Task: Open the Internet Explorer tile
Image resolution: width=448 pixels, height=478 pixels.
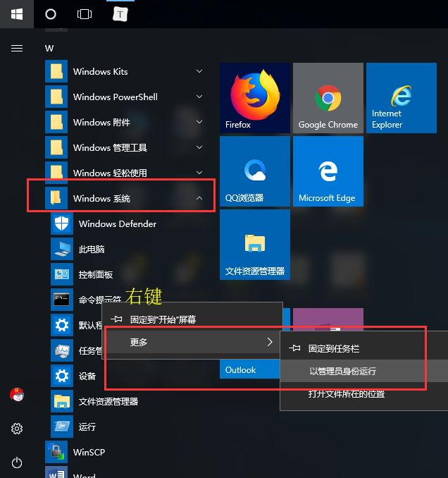Action: [x=402, y=98]
